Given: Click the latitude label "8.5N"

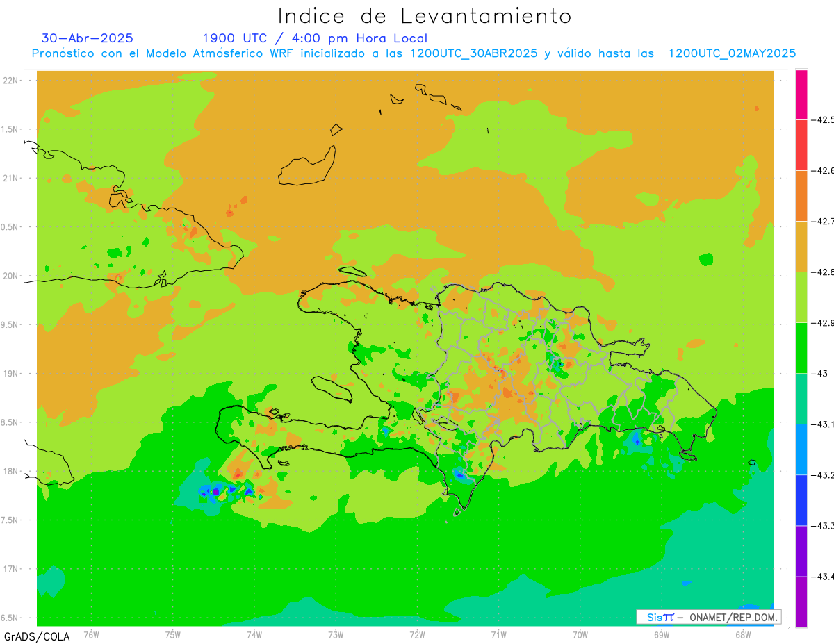Looking at the screenshot, I should click(10, 422).
